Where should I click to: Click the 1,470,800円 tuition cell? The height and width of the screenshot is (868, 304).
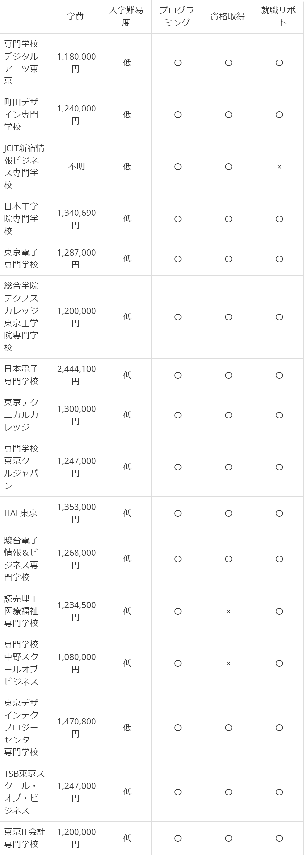click(x=76, y=727)
